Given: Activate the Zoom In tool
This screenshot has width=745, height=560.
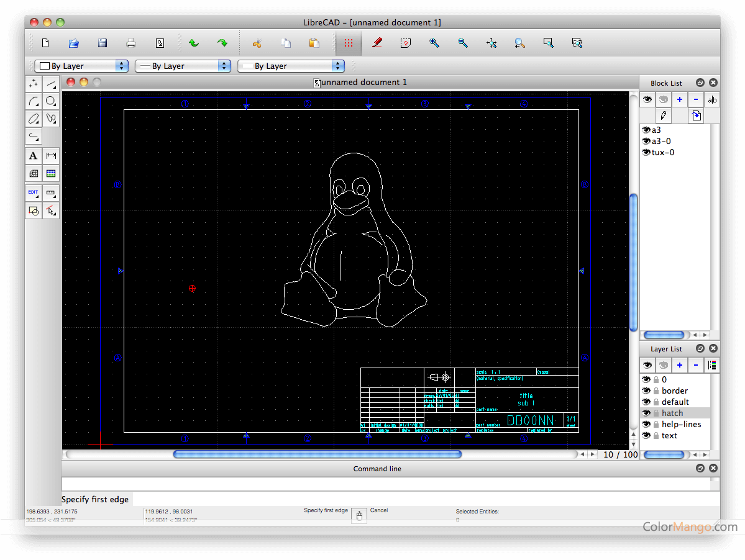Looking at the screenshot, I should pyautogui.click(x=434, y=43).
